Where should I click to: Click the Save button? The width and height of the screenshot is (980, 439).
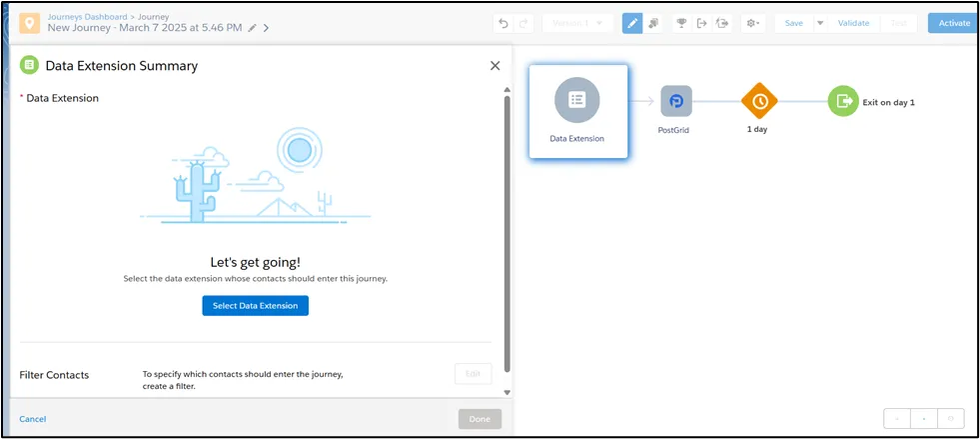(794, 23)
